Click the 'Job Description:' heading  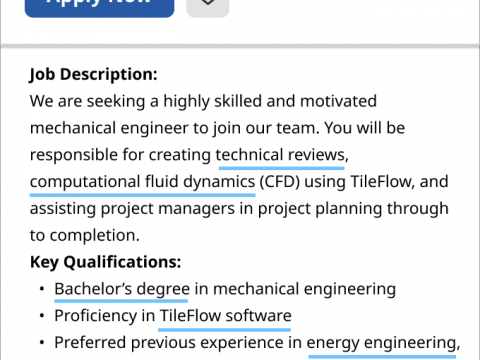pyautogui.click(x=93, y=74)
